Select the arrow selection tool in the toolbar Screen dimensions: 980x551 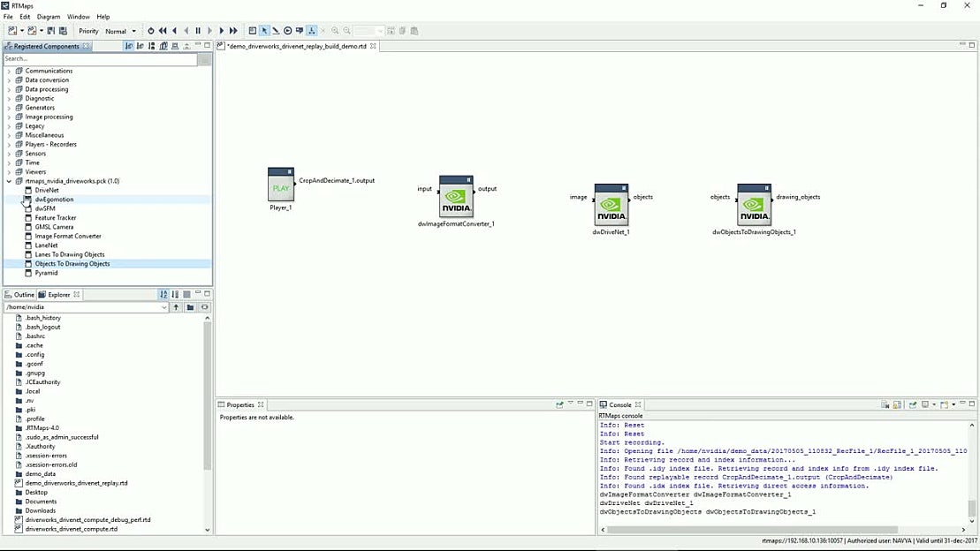(x=264, y=30)
